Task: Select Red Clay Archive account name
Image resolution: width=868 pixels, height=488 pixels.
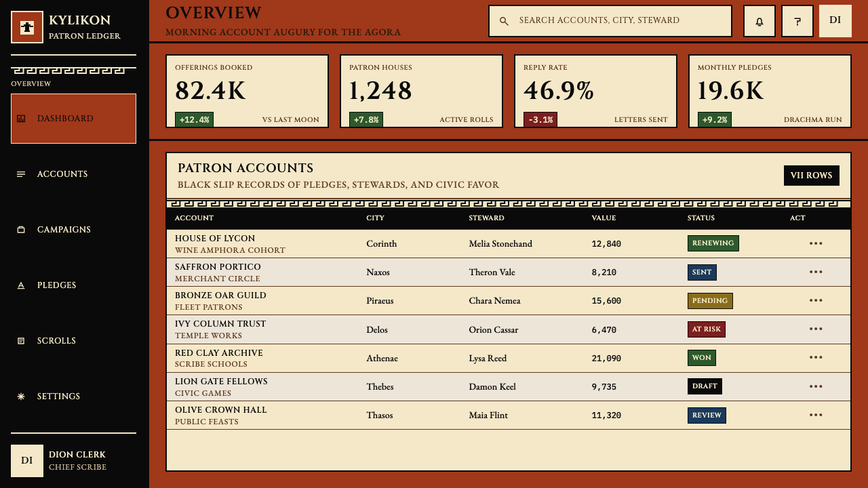Action: [x=219, y=353]
